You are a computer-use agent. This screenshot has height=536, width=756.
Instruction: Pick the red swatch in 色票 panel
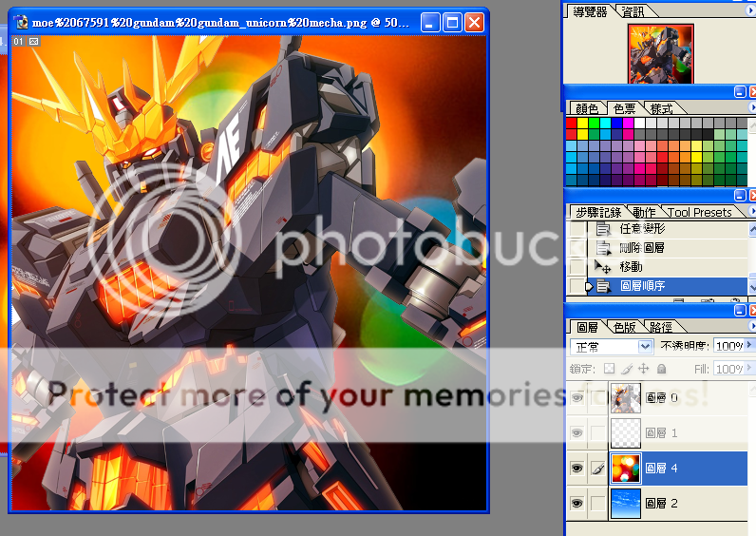point(571,124)
